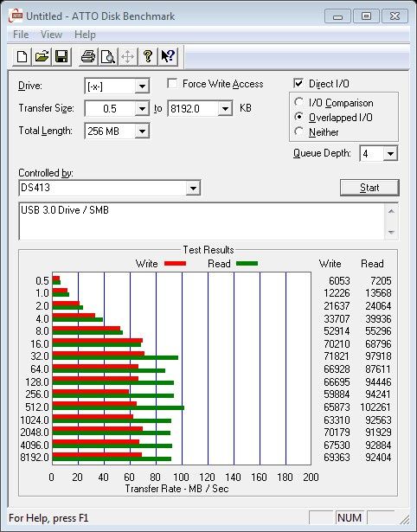Choose the Neither radio option
This screenshot has width=417, height=532.
(299, 131)
